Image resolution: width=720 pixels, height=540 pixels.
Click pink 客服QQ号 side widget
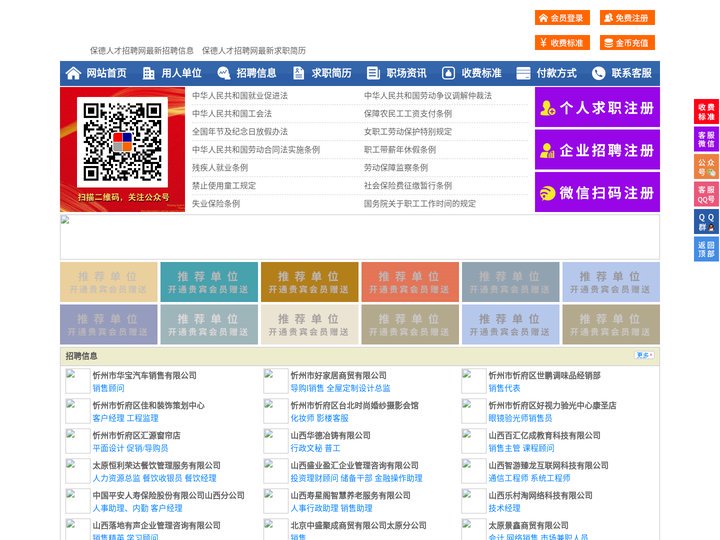point(706,194)
